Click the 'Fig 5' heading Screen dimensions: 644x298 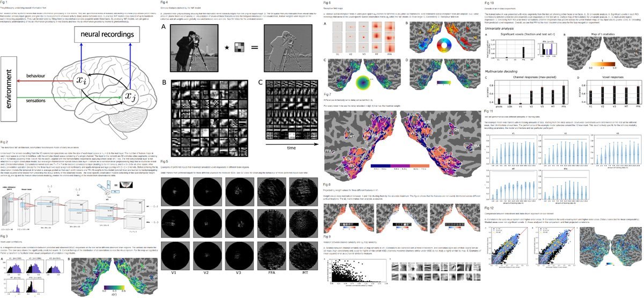[x=165, y=161]
